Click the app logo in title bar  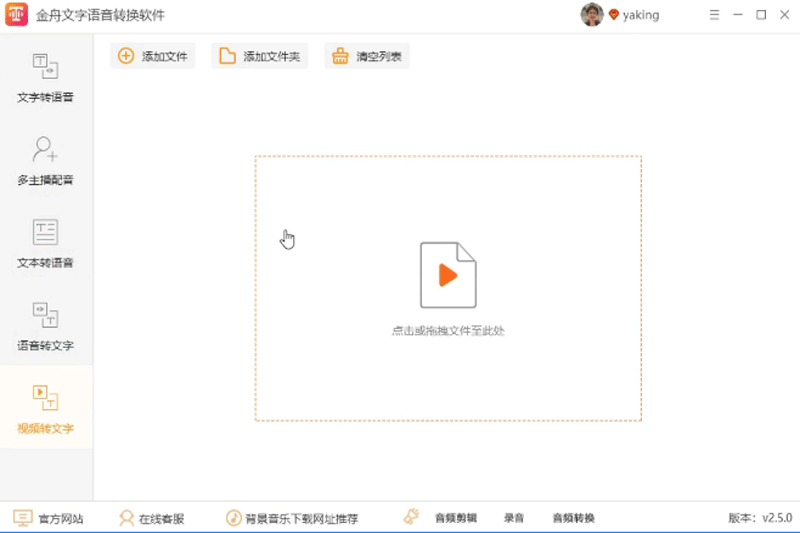(17, 15)
